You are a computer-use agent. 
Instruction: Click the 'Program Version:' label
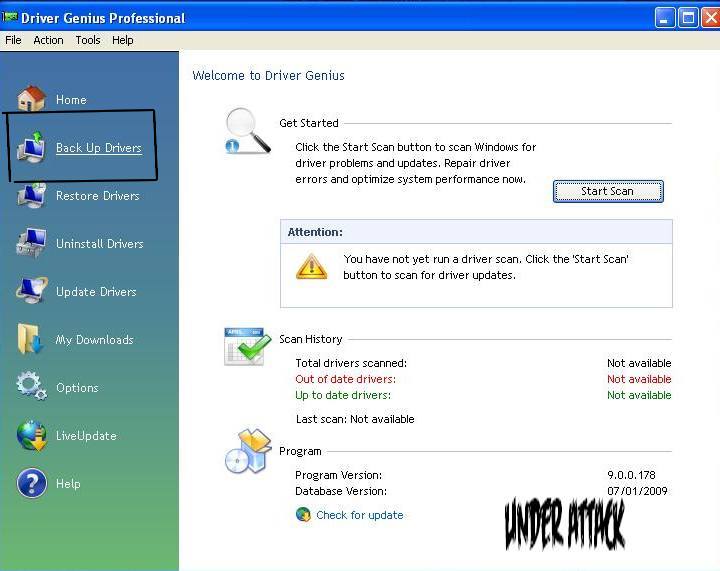click(x=338, y=475)
